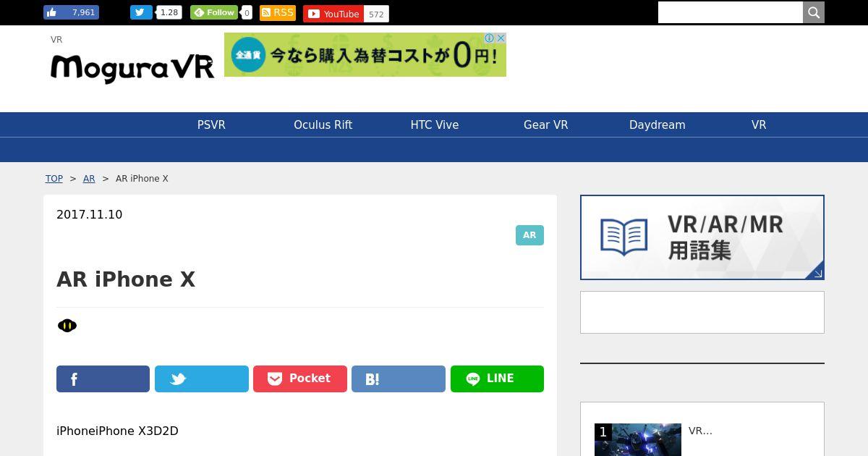Open the YouTube channel button
The image size is (868, 456).
point(333,14)
